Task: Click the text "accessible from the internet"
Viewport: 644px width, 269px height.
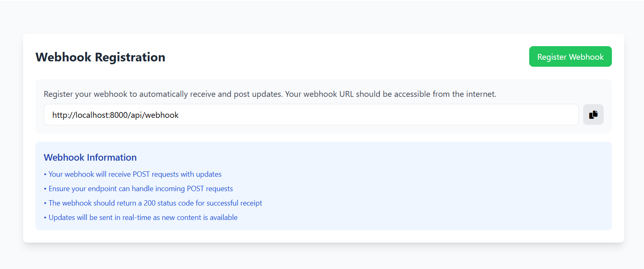Action: click(444, 94)
